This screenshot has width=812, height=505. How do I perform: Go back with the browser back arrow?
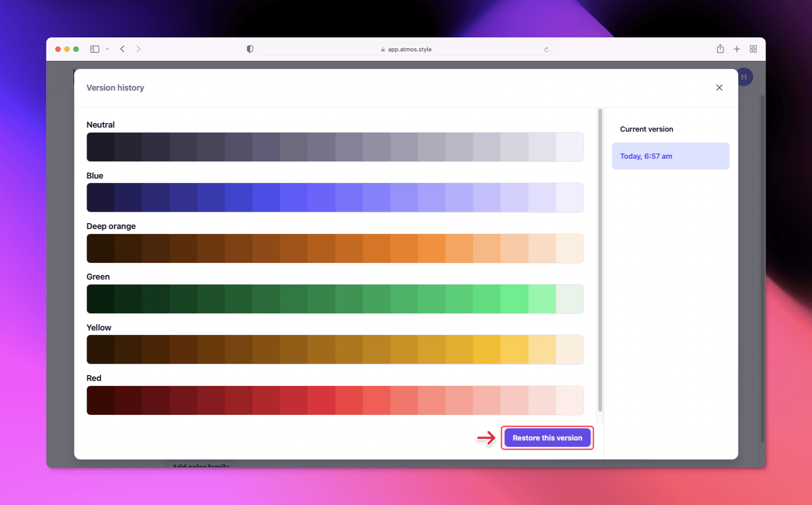point(122,49)
